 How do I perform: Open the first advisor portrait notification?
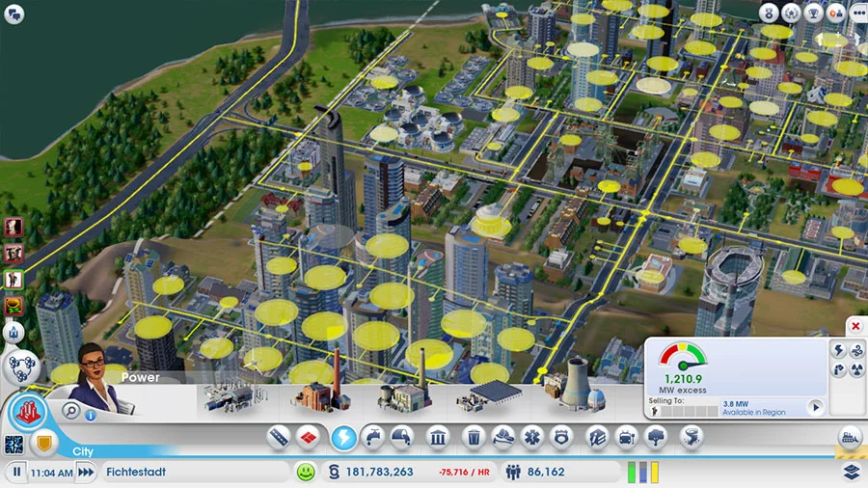pos(14,227)
